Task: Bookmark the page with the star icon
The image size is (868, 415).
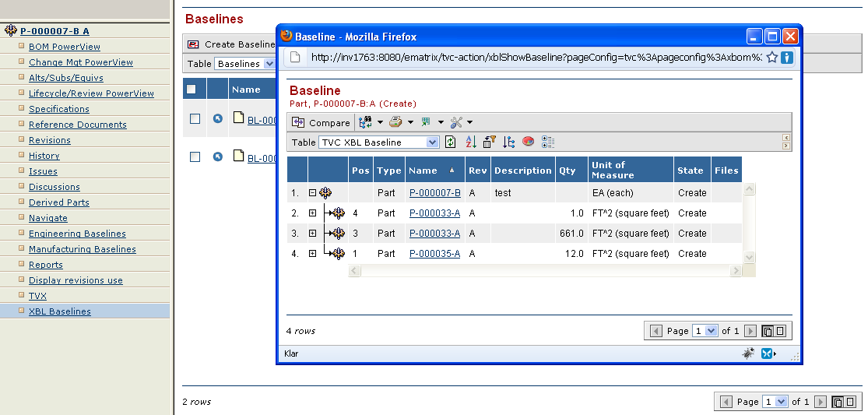Action: tap(771, 57)
